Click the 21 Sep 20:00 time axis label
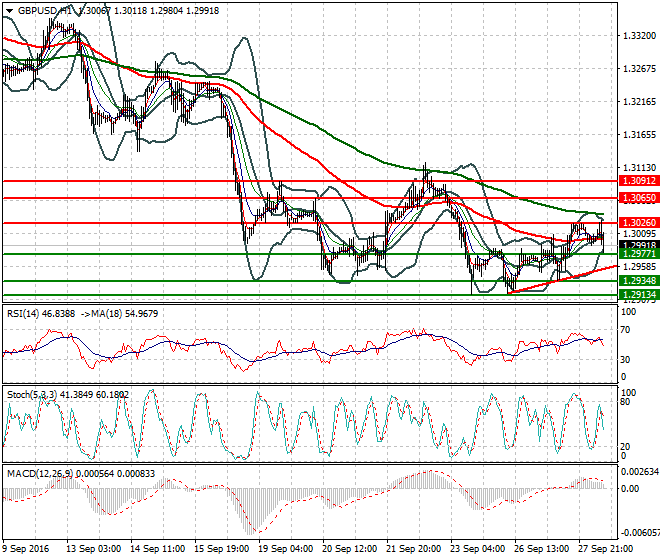Image resolution: width=660 pixels, height=560 pixels. [413, 549]
